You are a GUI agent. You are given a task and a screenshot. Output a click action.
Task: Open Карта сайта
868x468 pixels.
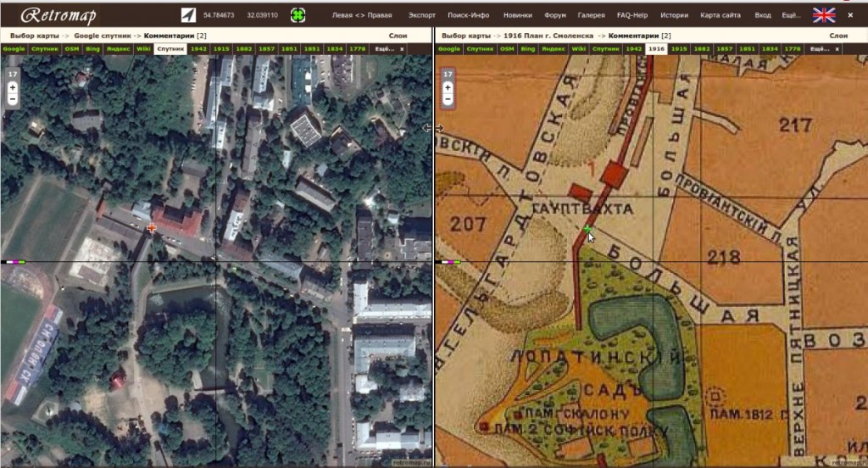[x=721, y=15]
